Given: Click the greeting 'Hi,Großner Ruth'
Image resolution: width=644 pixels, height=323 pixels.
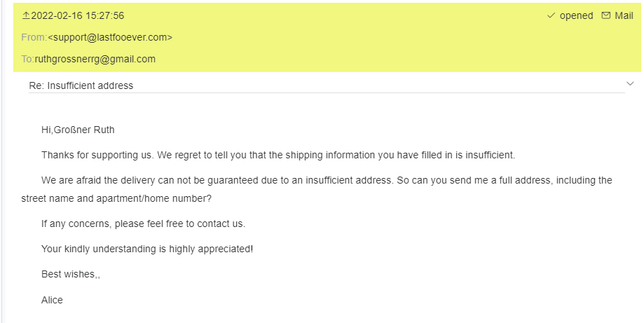Looking at the screenshot, I should [78, 130].
